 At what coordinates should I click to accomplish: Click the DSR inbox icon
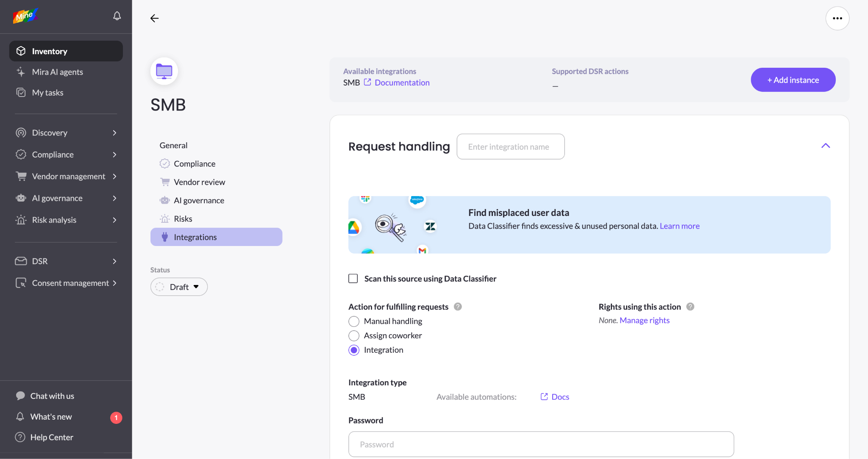[x=21, y=261]
